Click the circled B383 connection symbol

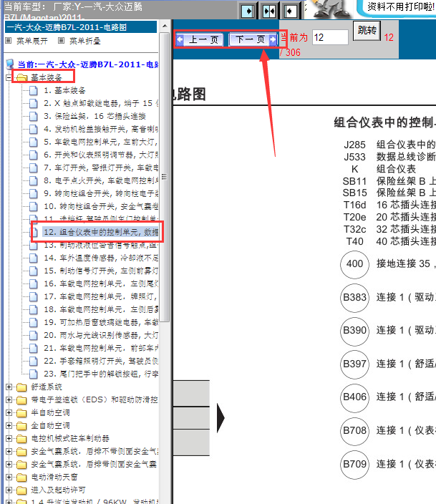click(354, 298)
